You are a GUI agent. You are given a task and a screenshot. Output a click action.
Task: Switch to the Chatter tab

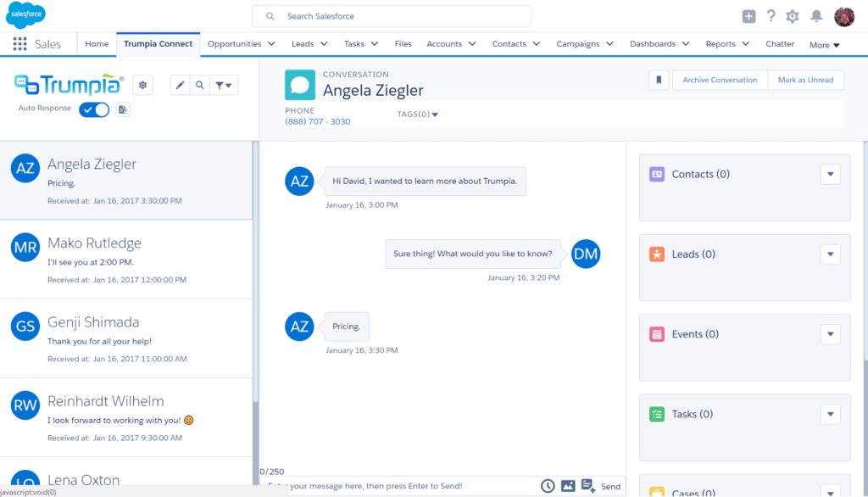coord(780,44)
